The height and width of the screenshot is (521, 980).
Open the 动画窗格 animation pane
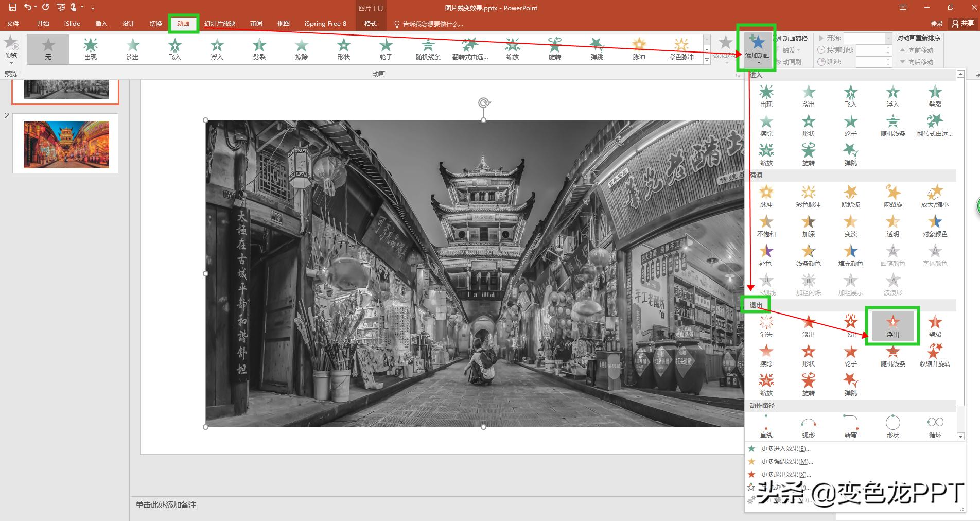(792, 38)
